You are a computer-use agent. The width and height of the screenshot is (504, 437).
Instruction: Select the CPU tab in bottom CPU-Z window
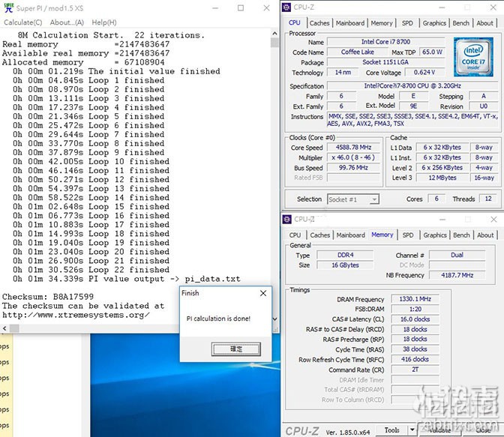pyautogui.click(x=295, y=235)
